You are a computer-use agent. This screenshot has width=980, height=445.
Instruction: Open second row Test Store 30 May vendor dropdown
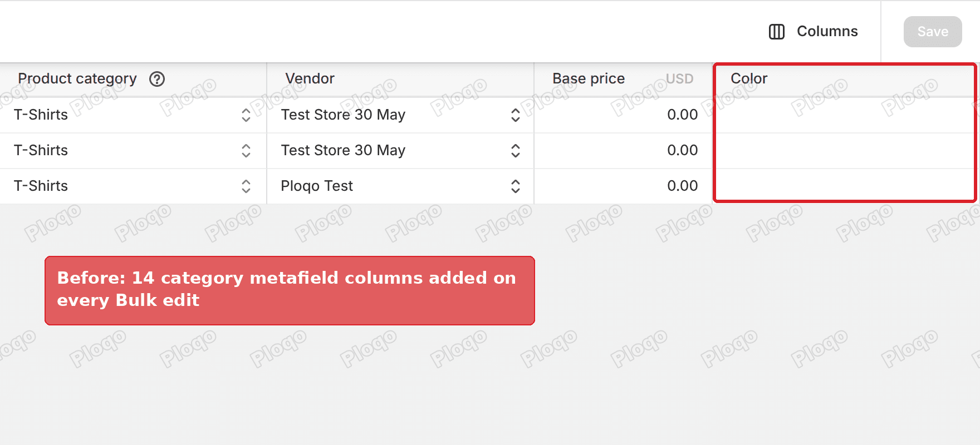coord(515,150)
